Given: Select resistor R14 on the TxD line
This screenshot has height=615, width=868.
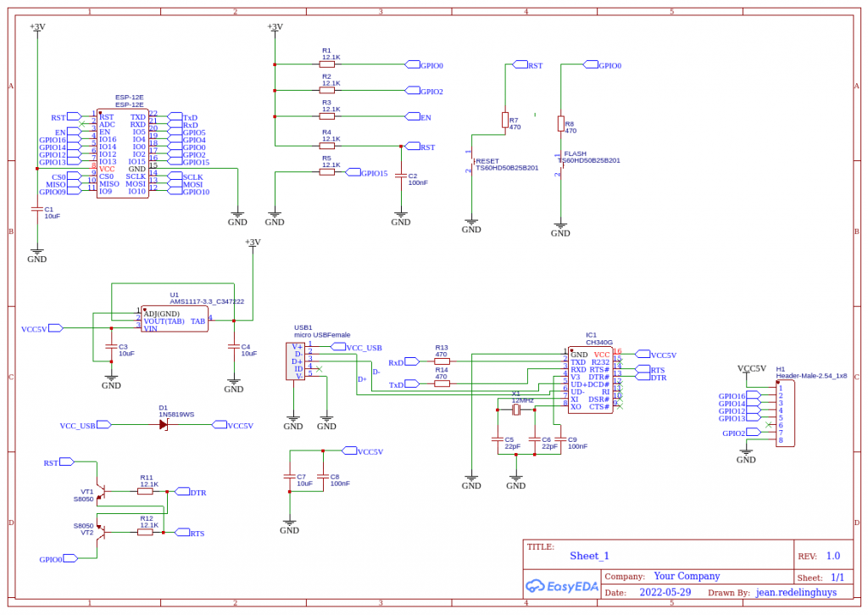Looking at the screenshot, I should point(442,383).
